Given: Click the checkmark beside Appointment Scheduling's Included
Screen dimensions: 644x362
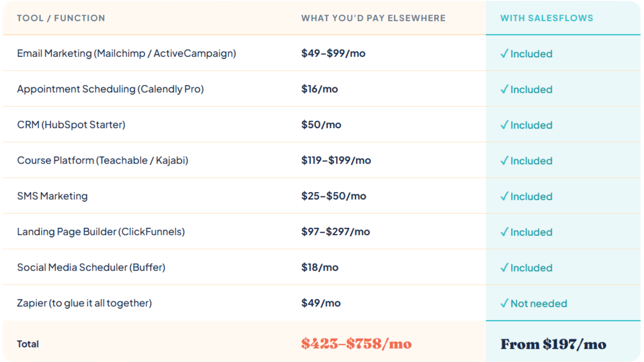Looking at the screenshot, I should point(504,89).
